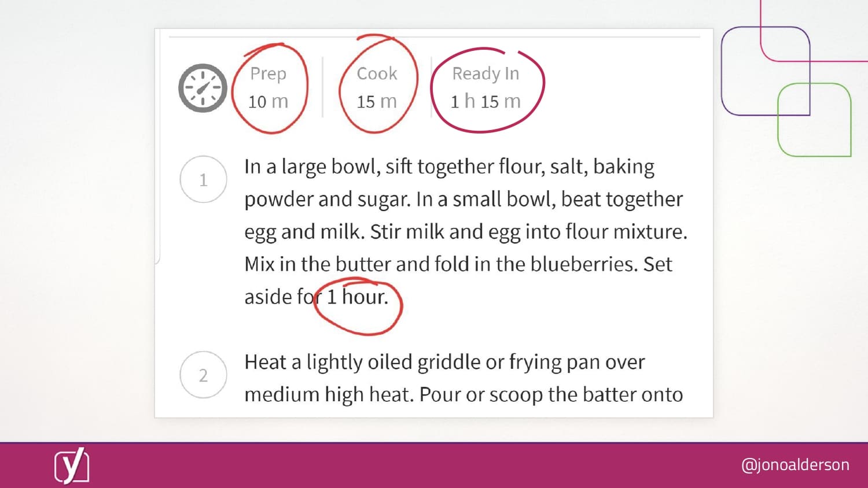868x488 pixels.
Task: Click the green rounded square decoration
Action: [814, 120]
